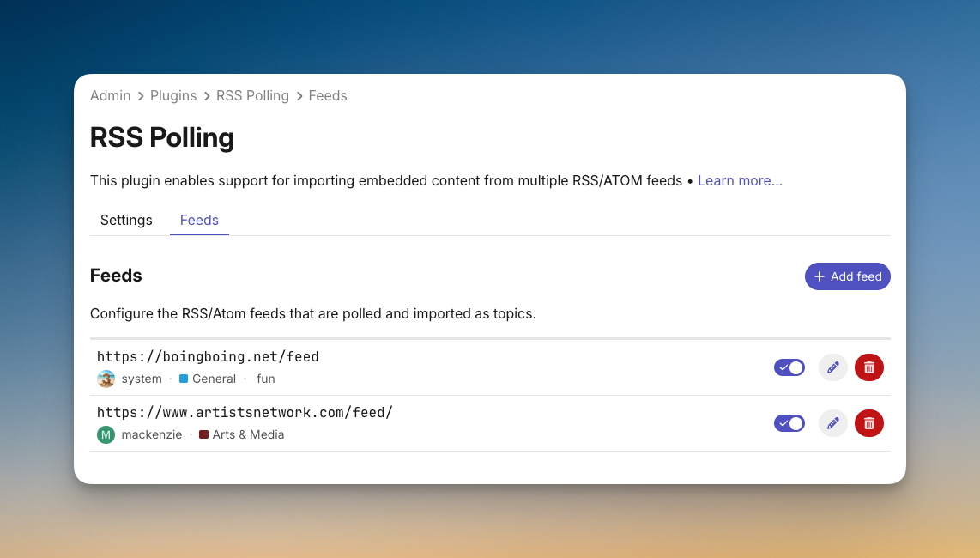Click the Feeds breadcrumb item

click(x=328, y=95)
